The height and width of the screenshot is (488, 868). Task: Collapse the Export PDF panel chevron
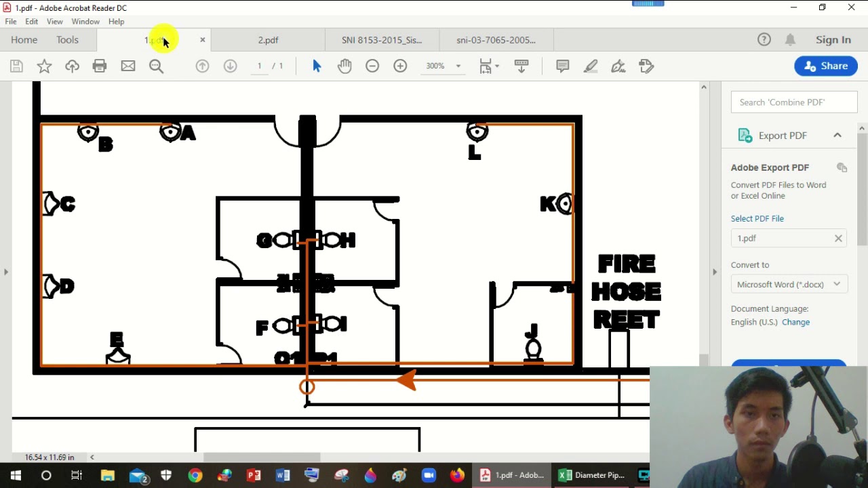click(x=837, y=136)
